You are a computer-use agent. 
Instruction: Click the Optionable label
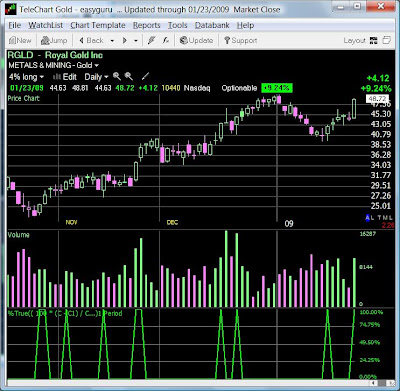[x=239, y=88]
